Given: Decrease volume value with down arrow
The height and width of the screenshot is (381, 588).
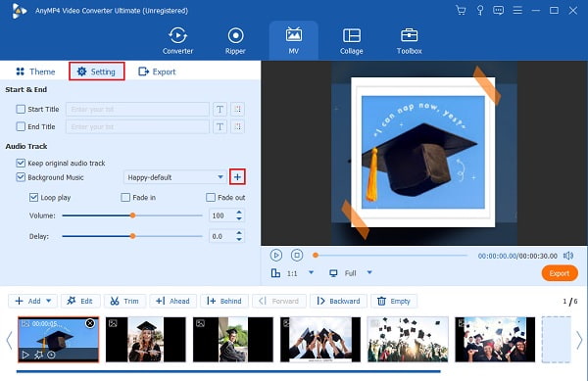Looking at the screenshot, I should [x=239, y=218].
